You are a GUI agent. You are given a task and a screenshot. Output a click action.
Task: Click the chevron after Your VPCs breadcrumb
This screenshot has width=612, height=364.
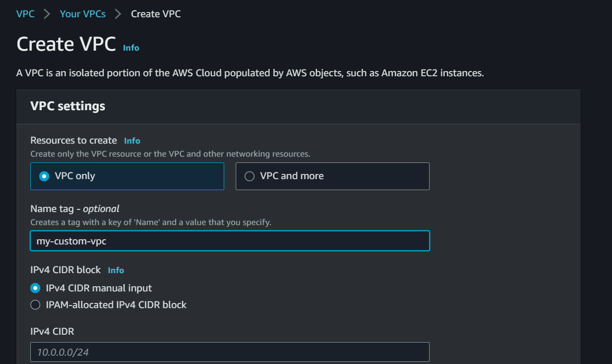tap(118, 14)
